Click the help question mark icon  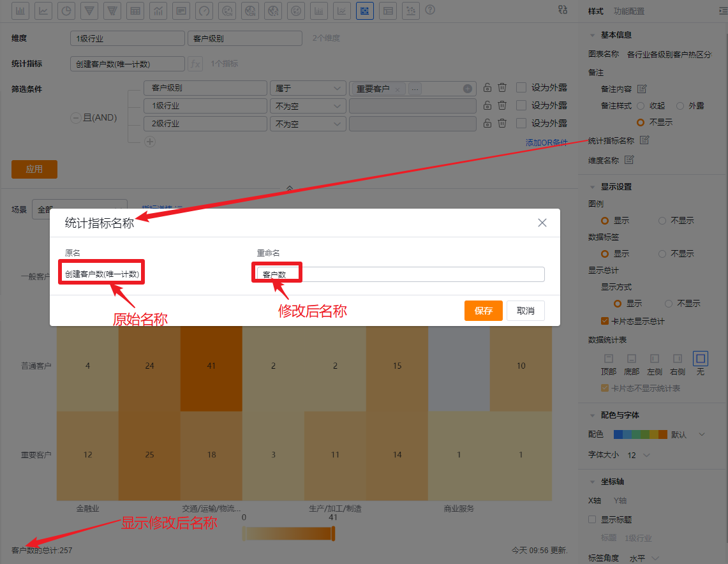(430, 10)
